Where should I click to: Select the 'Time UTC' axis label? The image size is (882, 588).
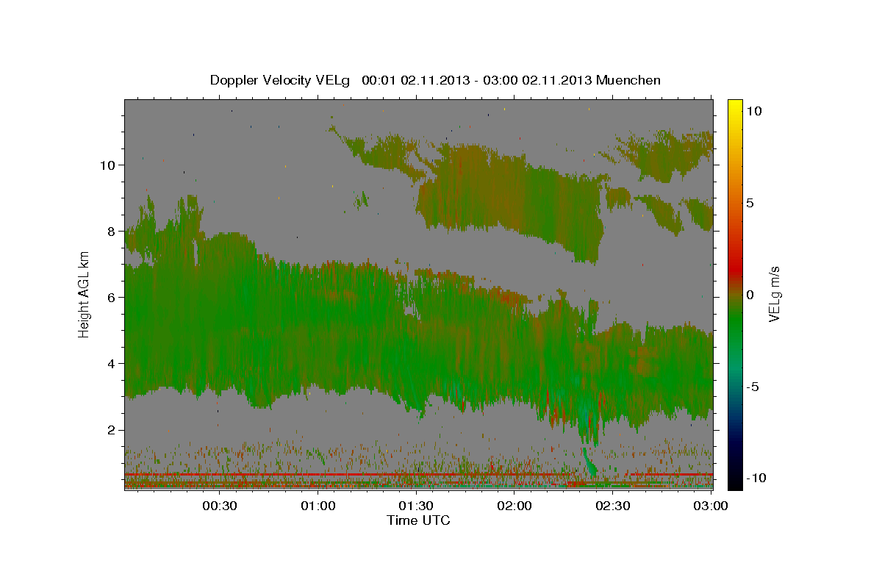(x=418, y=520)
